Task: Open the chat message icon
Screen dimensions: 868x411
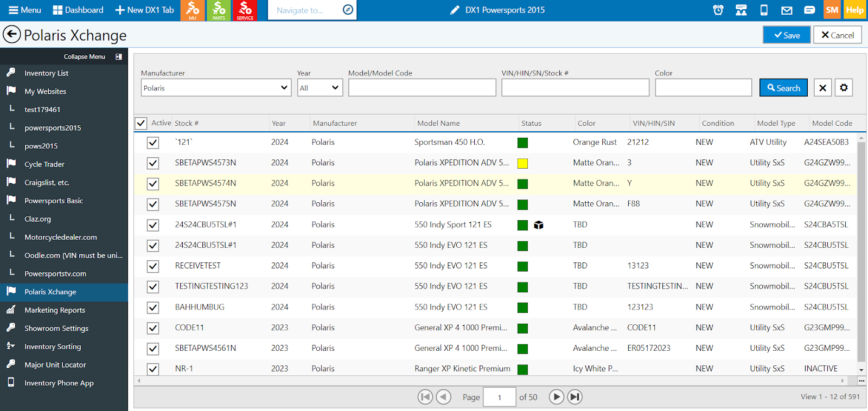Action: click(809, 10)
